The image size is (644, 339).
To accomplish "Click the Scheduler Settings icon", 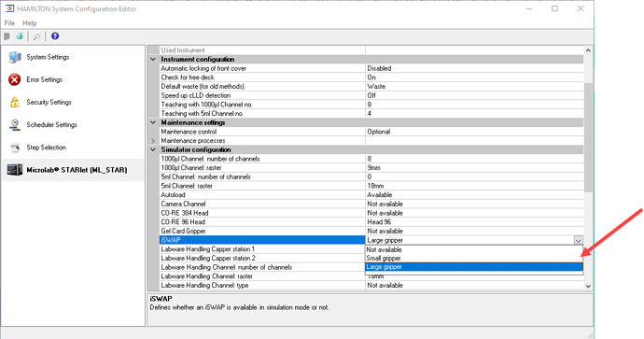I will coord(15,125).
